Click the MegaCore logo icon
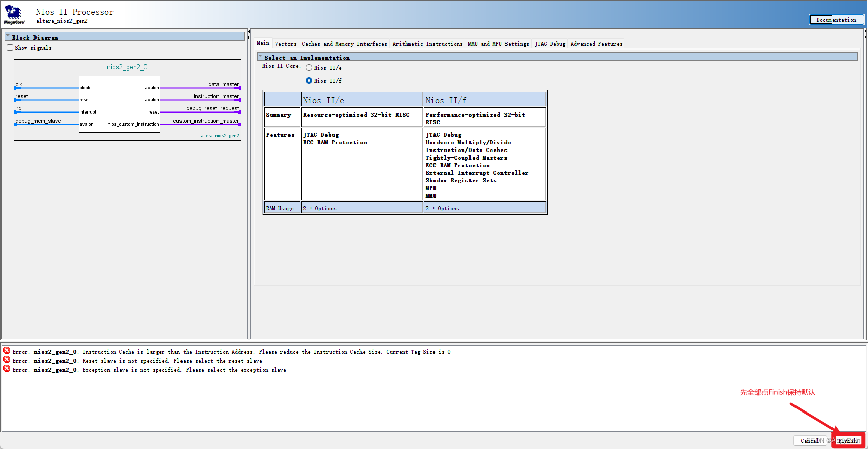This screenshot has height=449, width=868. point(14,14)
